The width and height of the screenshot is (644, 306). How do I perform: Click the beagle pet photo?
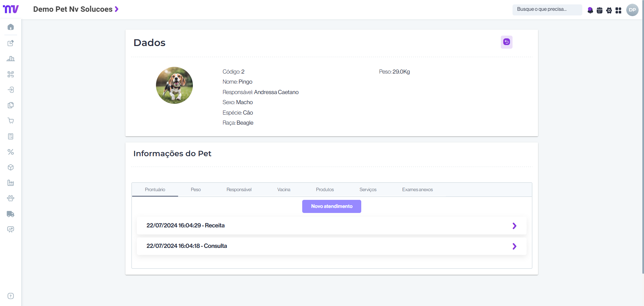pos(174,85)
